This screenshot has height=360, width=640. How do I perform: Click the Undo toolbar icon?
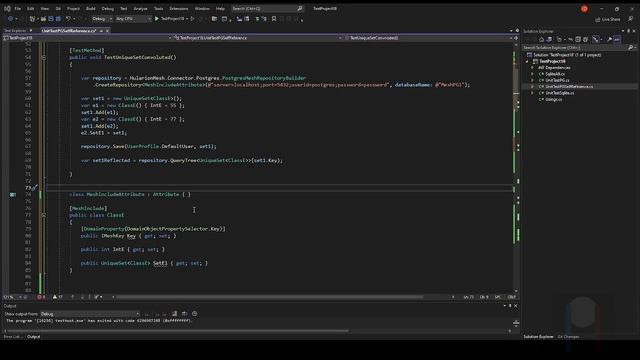click(68, 19)
